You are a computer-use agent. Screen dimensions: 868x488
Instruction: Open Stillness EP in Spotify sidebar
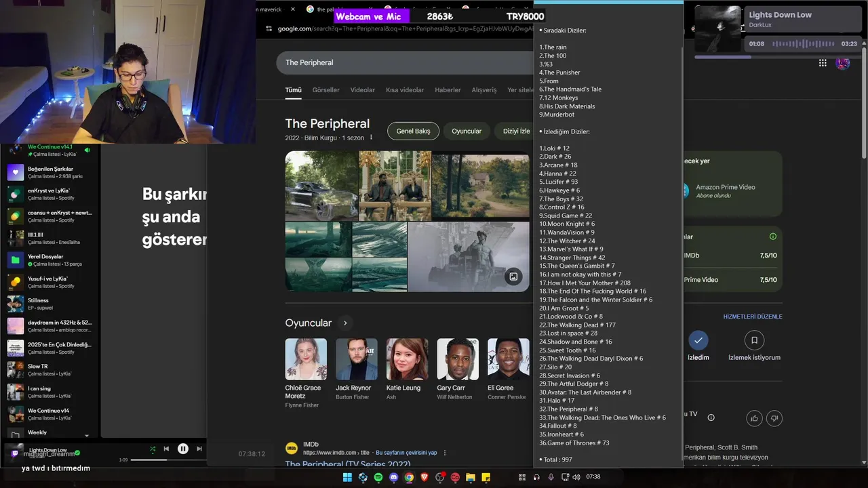coord(52,304)
